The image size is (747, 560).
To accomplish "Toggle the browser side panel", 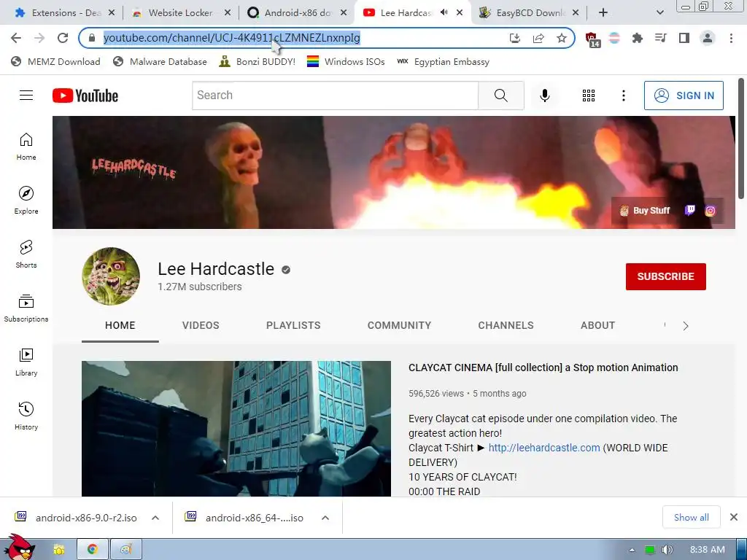I will 684,38.
